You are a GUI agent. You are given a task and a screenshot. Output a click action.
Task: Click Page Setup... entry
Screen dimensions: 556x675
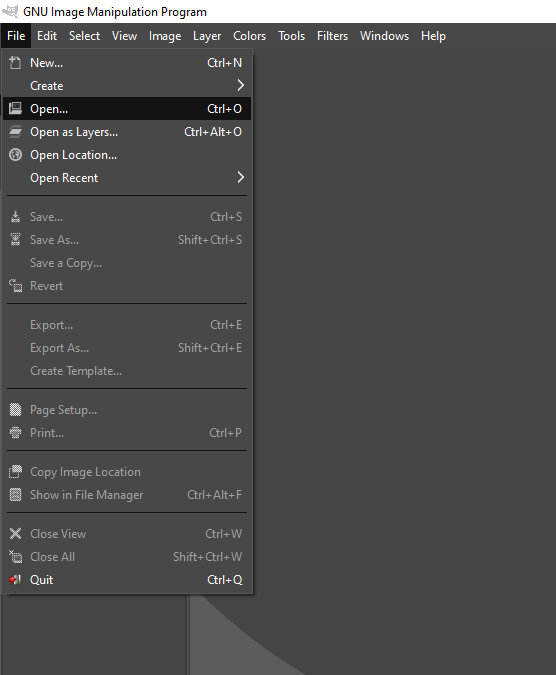(x=127, y=410)
